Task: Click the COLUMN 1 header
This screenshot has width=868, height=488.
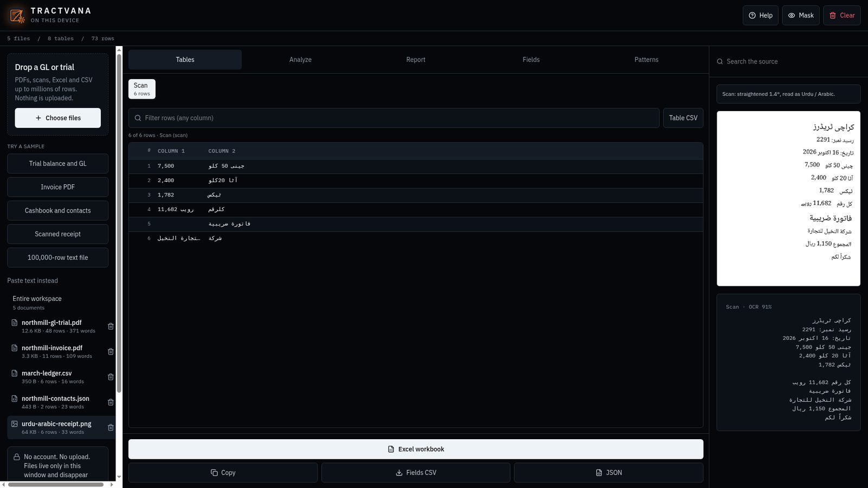Action: (x=171, y=151)
